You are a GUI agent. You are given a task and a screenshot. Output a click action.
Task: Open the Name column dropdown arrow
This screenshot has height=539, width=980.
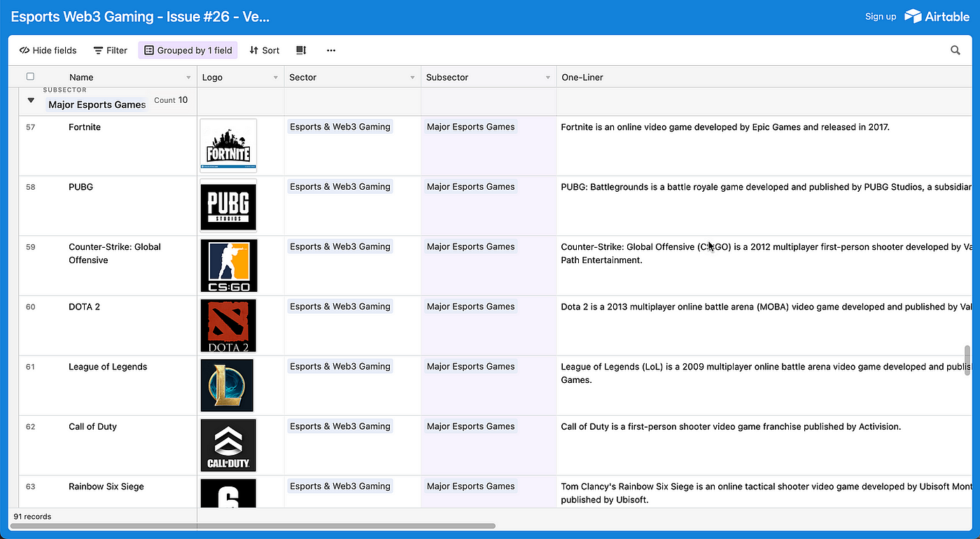[188, 78]
